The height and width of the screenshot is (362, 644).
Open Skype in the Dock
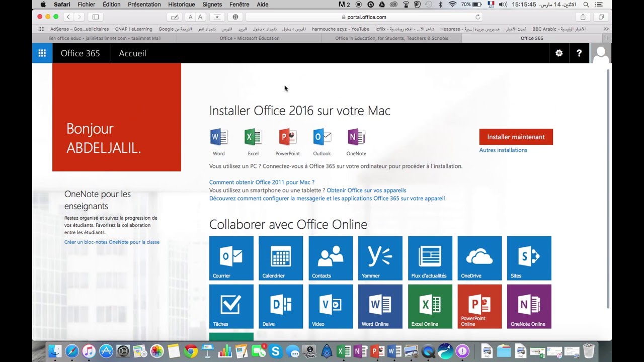point(275,351)
